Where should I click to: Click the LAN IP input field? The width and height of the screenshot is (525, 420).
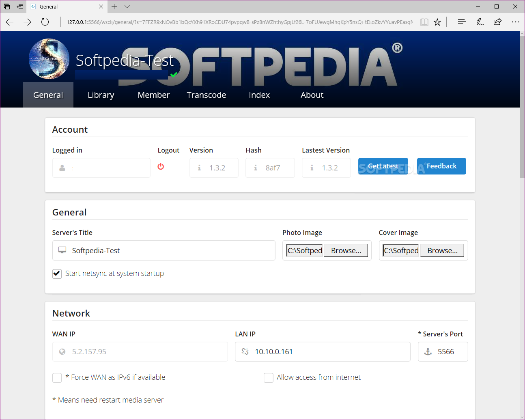tap(323, 351)
